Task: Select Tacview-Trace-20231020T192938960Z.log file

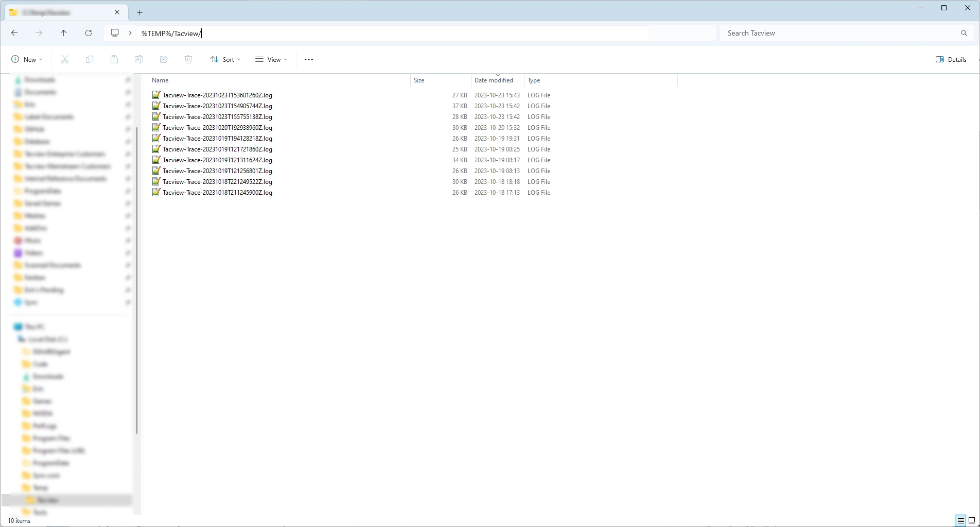Action: point(217,128)
